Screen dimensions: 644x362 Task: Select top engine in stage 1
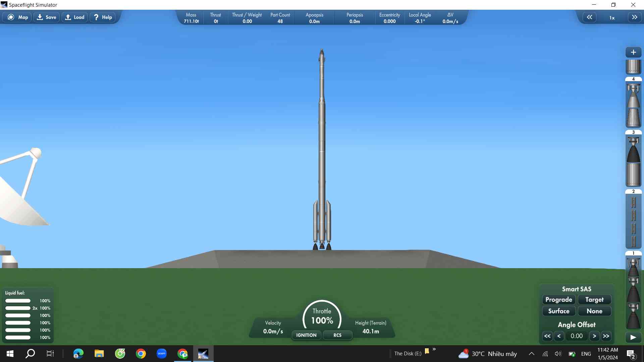[x=633, y=267]
